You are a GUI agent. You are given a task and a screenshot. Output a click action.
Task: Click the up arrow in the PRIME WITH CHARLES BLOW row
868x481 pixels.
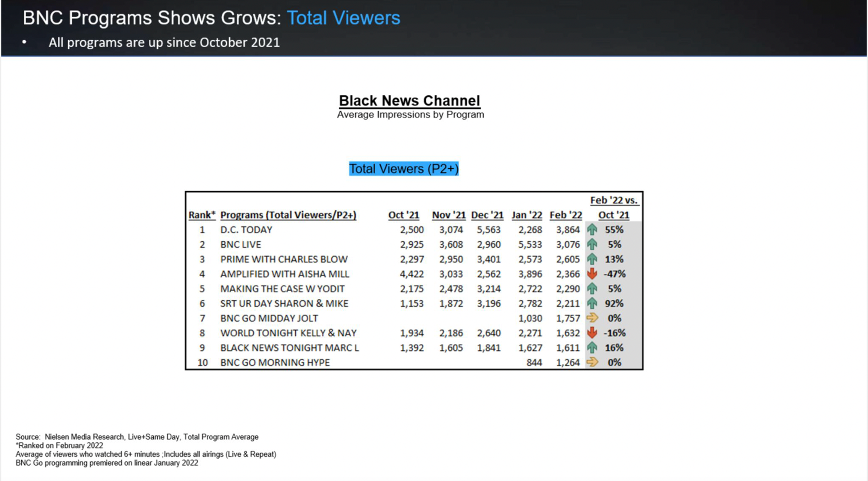592,259
